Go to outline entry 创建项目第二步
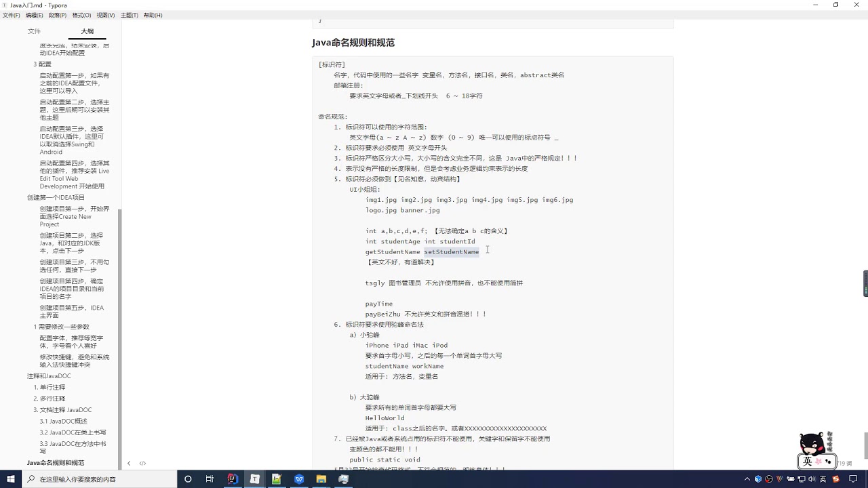The width and height of the screenshot is (868, 488). (x=71, y=243)
